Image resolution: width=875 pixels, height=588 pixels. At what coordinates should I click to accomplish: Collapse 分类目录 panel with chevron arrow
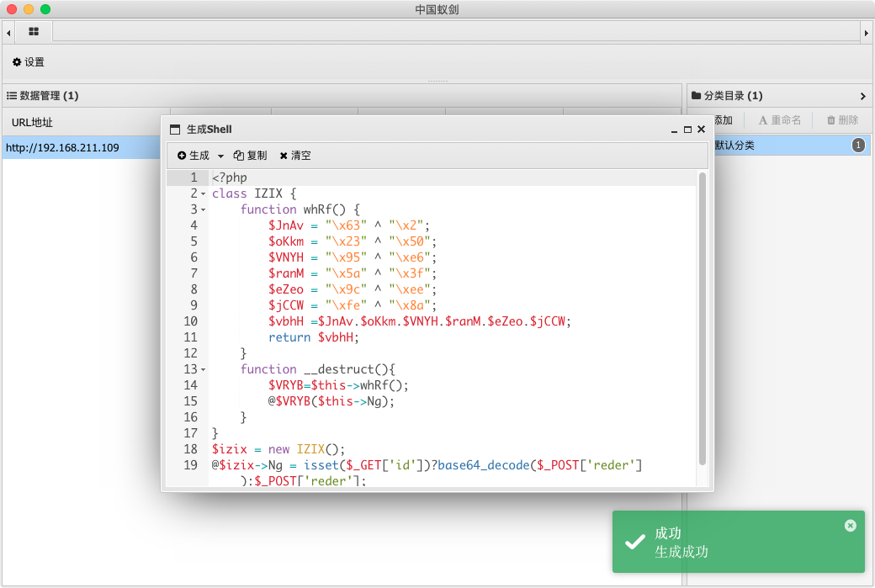coord(862,96)
